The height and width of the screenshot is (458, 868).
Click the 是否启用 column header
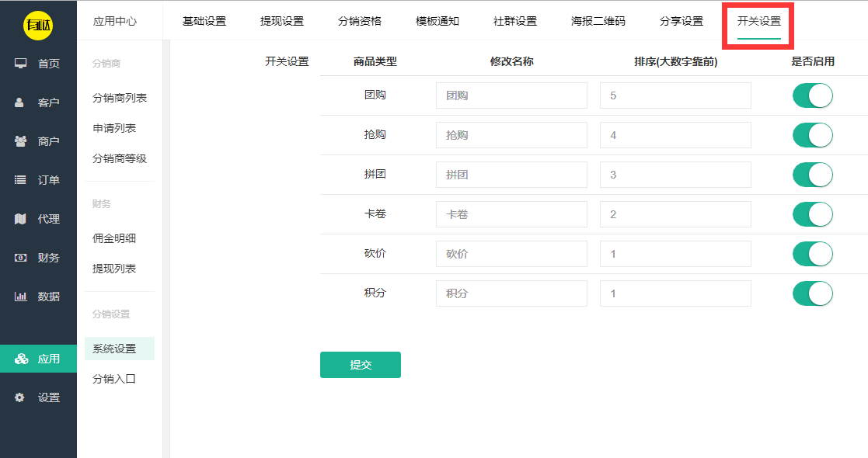point(813,61)
